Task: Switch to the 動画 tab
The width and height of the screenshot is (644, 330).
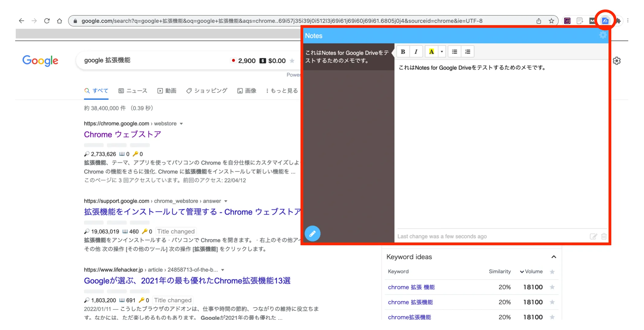Action: point(167,91)
